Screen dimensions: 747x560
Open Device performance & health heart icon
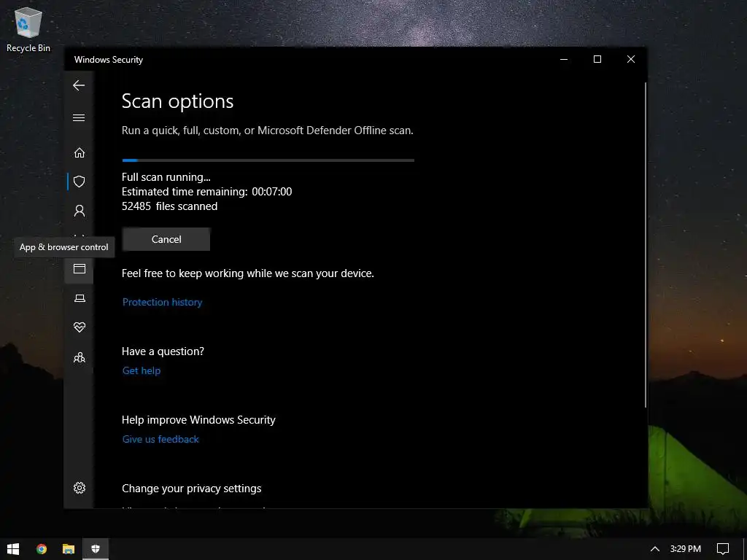(x=80, y=327)
